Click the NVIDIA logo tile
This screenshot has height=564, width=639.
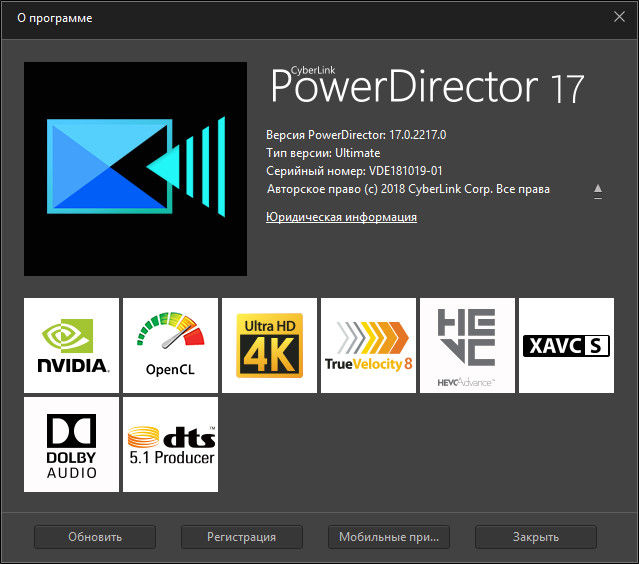(72, 345)
